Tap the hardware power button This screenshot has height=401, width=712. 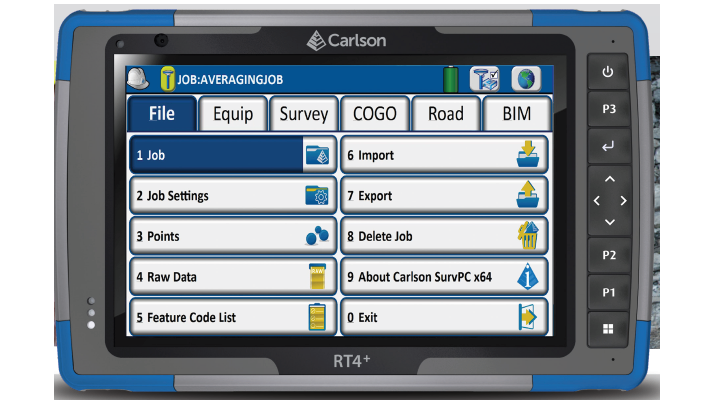[608, 72]
